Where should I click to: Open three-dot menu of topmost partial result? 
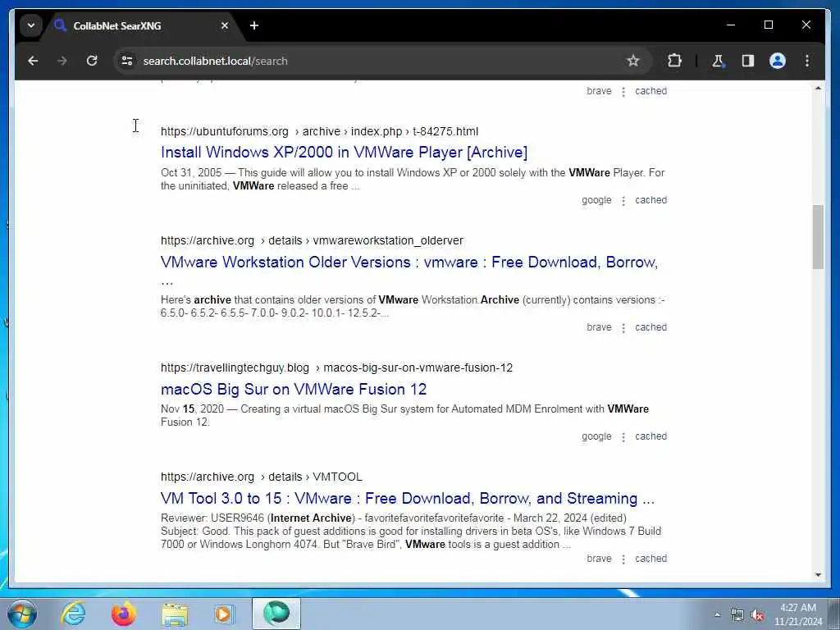point(623,92)
